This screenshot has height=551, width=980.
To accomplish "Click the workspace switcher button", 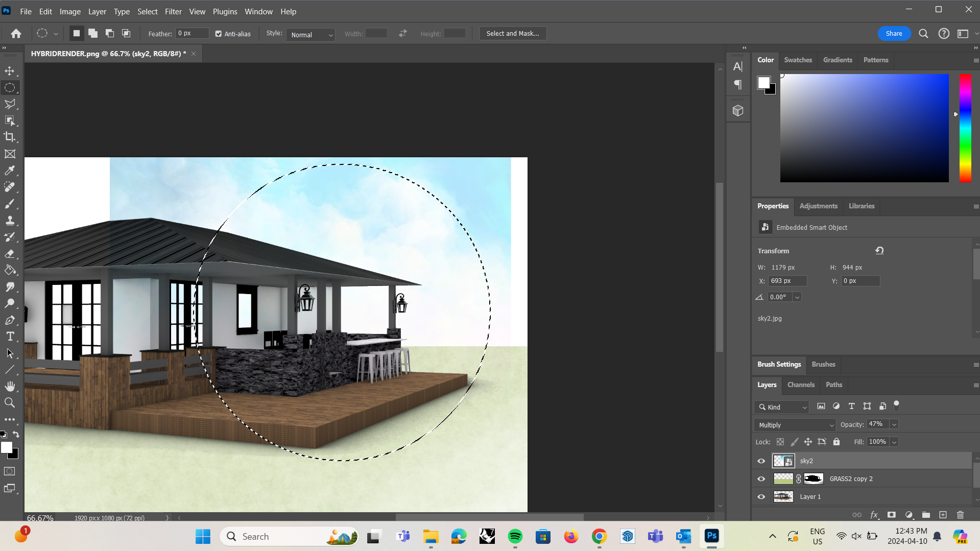I will pyautogui.click(x=963, y=34).
